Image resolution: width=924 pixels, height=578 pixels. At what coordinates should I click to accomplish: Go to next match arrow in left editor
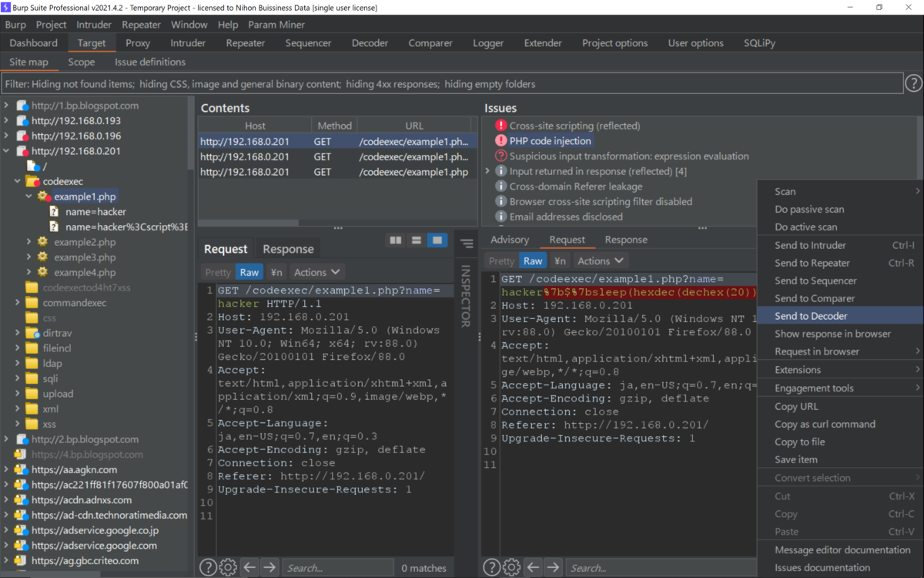click(x=269, y=567)
